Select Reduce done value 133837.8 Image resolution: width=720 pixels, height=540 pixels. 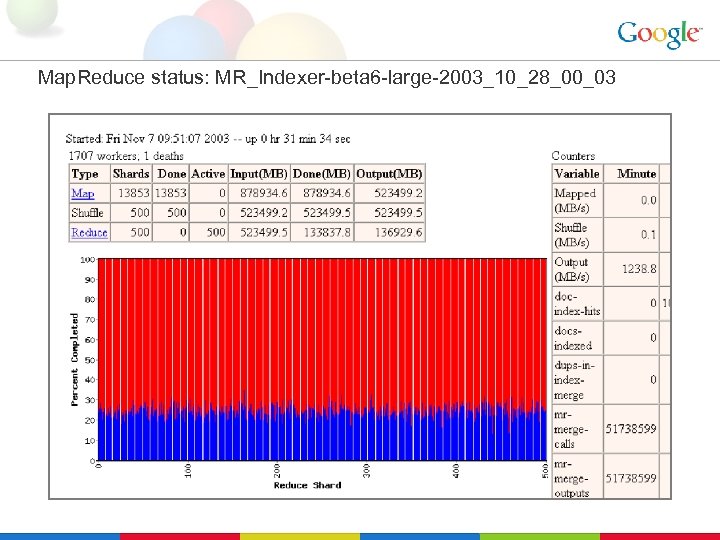(326, 232)
